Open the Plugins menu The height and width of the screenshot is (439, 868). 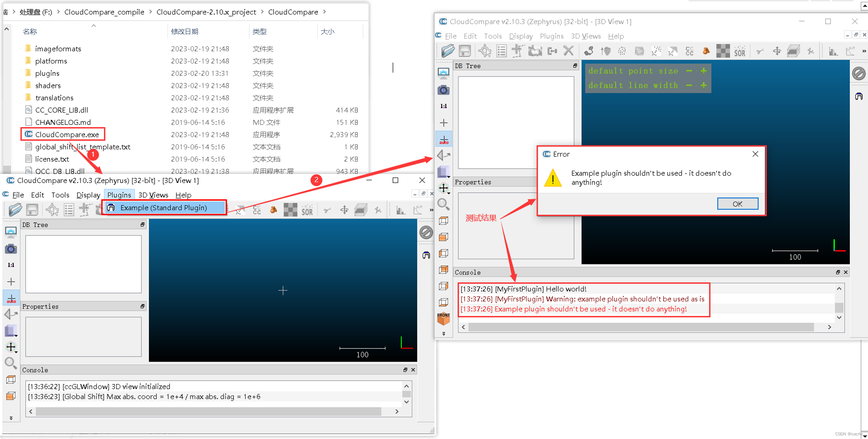119,195
